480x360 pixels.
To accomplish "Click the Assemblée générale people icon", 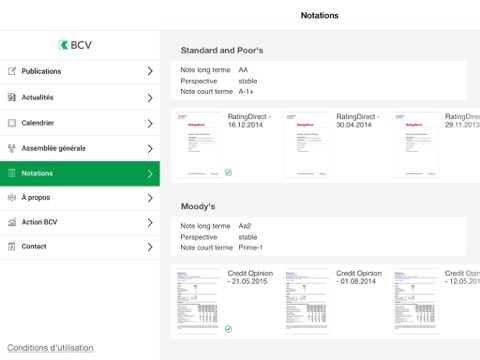I will [12, 148].
